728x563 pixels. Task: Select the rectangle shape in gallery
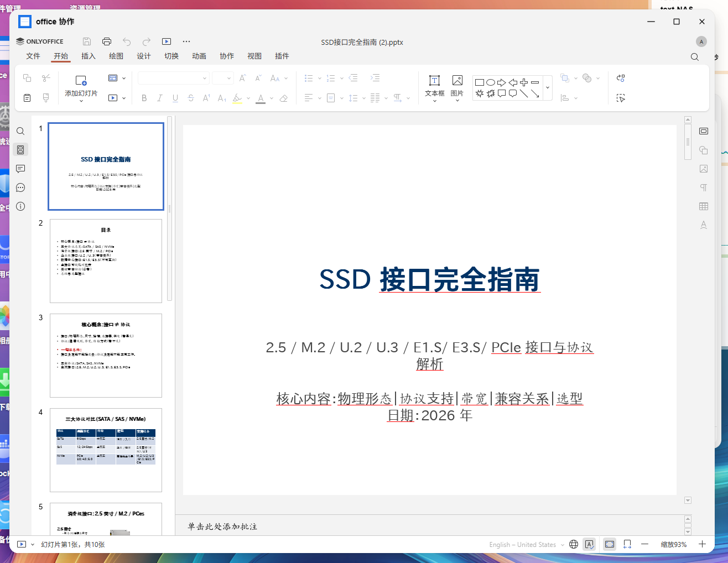coord(480,82)
